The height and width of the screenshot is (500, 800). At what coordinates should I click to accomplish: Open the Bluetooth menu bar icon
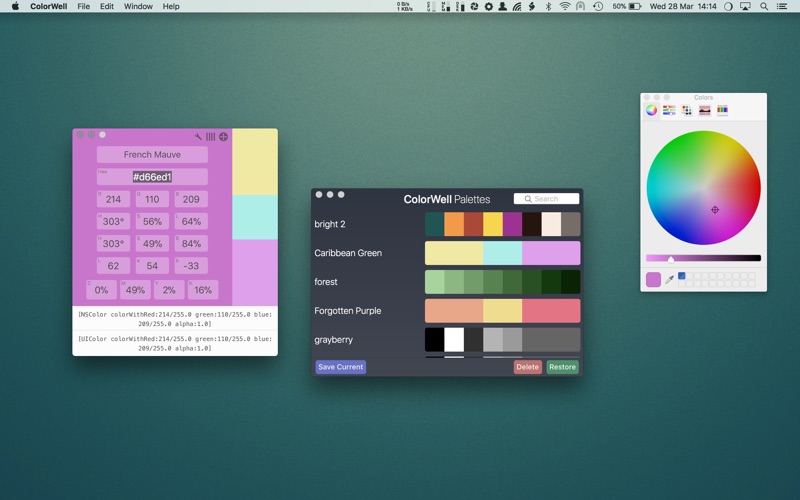548,7
